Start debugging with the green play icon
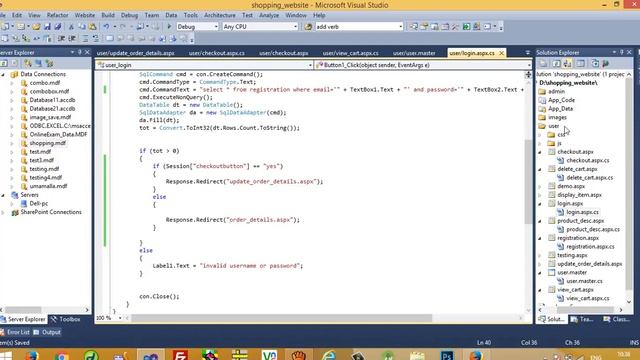This screenshot has height=360, width=640. (x=169, y=27)
